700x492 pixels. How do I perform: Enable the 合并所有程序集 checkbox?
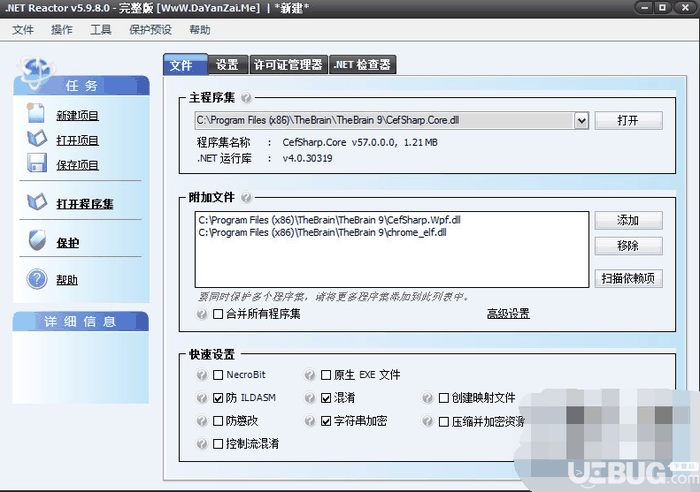pyautogui.click(x=218, y=314)
